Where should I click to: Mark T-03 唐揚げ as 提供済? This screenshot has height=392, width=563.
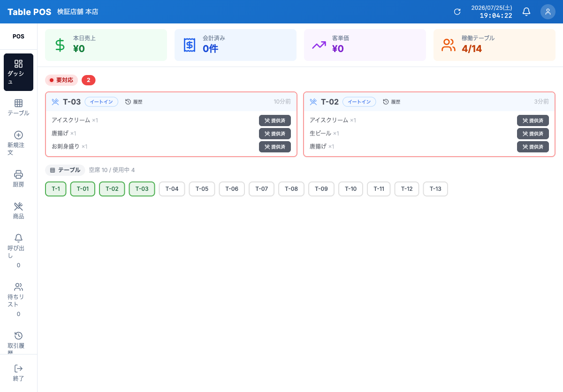click(275, 134)
